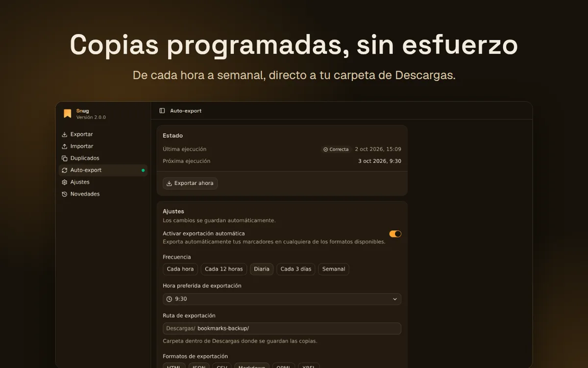Screen dimensions: 588x368
Task: Click the Ruta de exportación label
Action: [x=189, y=315]
